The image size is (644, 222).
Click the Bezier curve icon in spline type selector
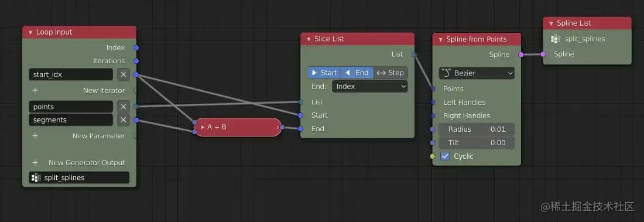pos(447,73)
